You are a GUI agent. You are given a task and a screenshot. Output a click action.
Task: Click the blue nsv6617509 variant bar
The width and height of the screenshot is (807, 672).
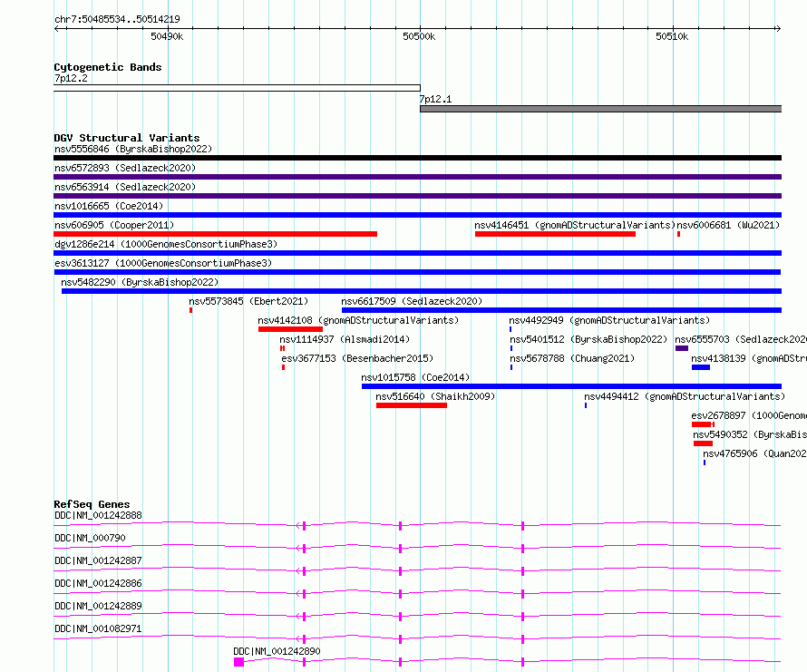[x=561, y=310]
